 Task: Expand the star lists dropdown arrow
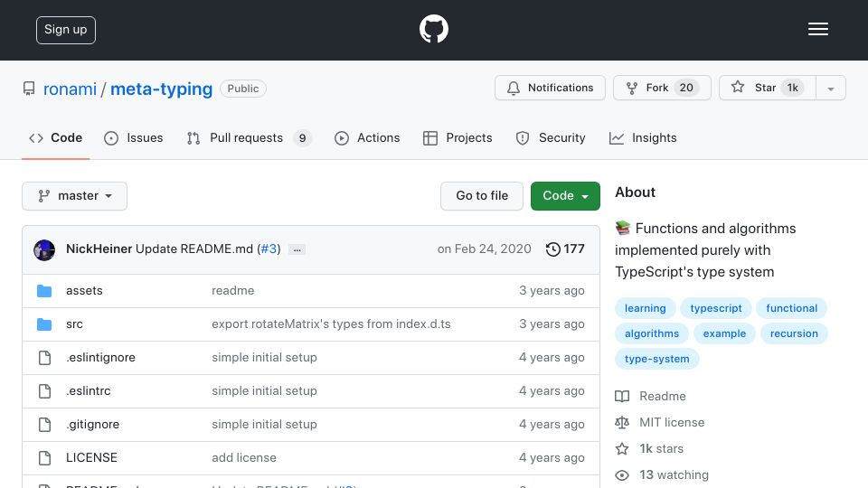click(x=830, y=89)
